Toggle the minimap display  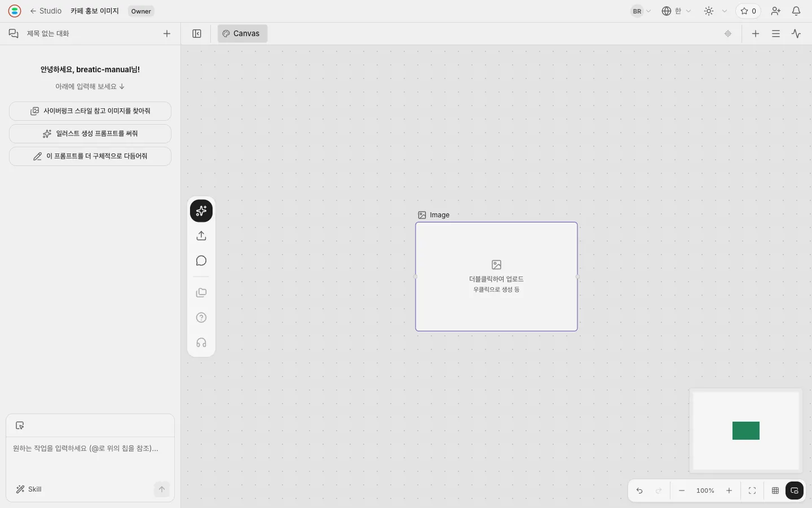point(795,491)
